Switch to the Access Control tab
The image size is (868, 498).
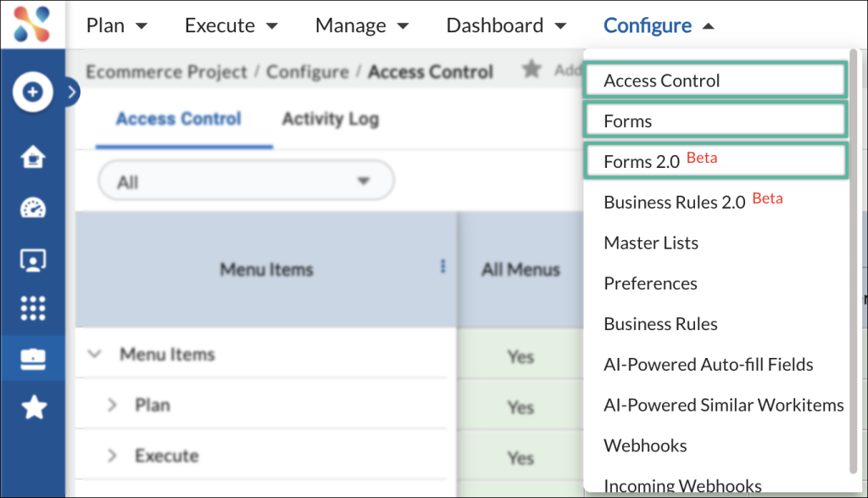pyautogui.click(x=179, y=119)
